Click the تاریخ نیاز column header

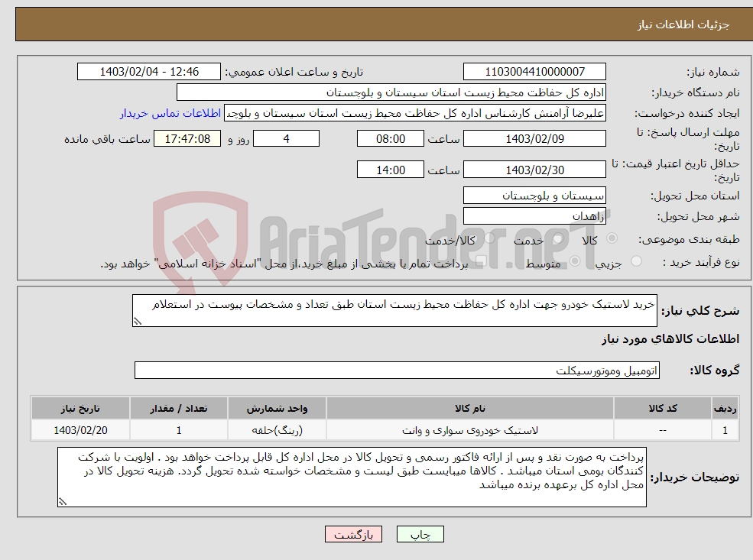point(80,409)
